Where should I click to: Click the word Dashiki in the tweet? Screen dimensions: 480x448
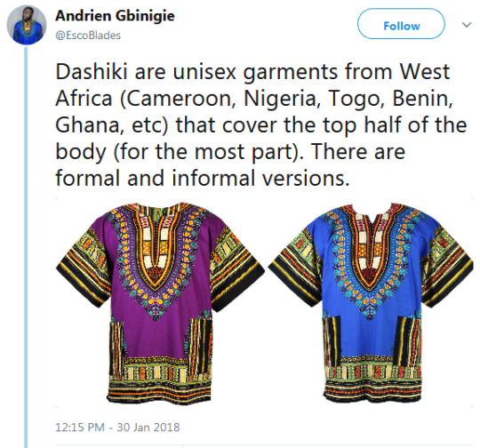click(92, 72)
